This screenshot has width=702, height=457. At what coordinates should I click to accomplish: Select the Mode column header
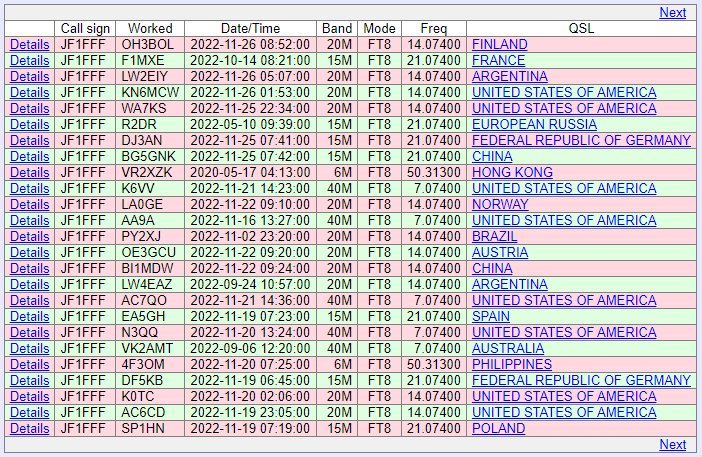coord(379,29)
